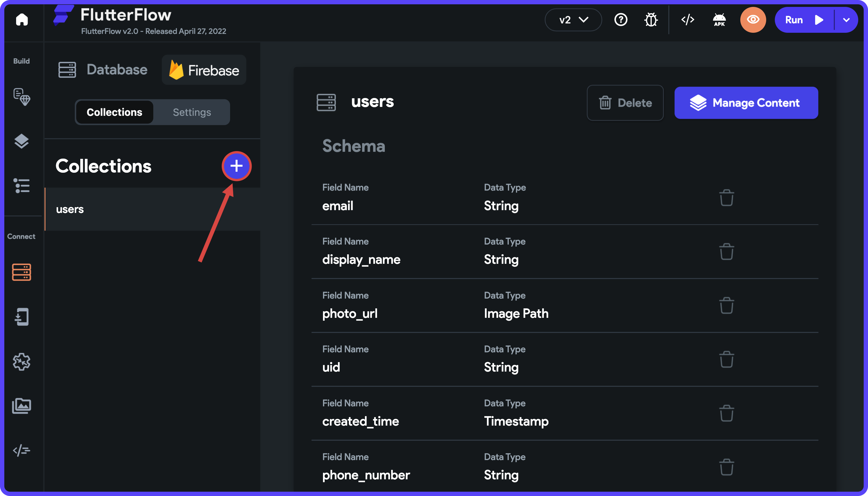Open the API/Integrations gear icon in sidebar
Screen dimensions: 868x496
pyautogui.click(x=22, y=362)
